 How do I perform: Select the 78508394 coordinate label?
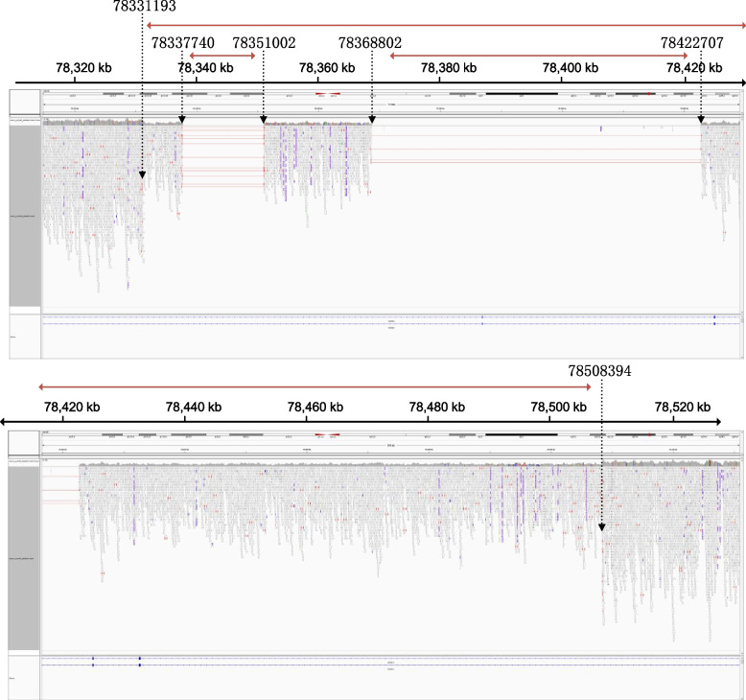point(601,369)
